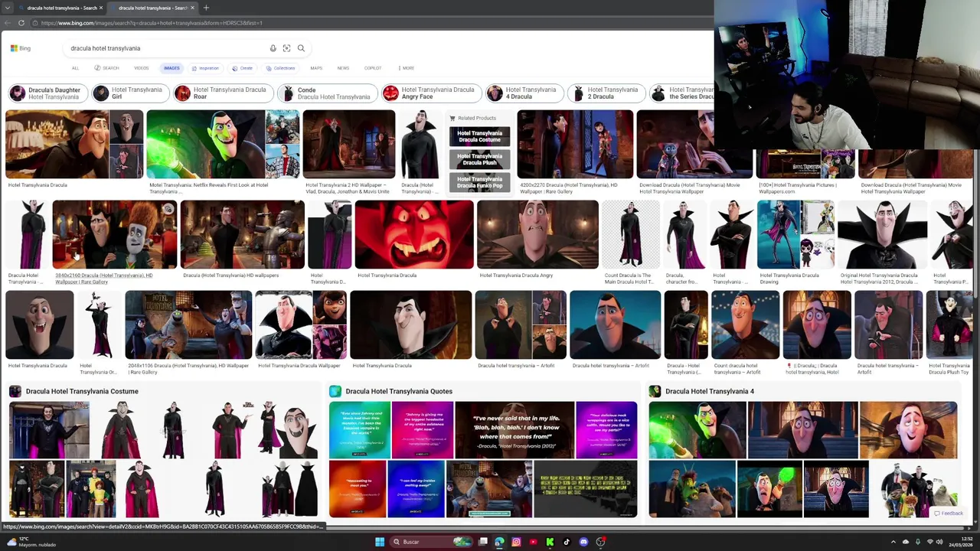
Task: Open the Inspiration pill
Action: coord(205,68)
